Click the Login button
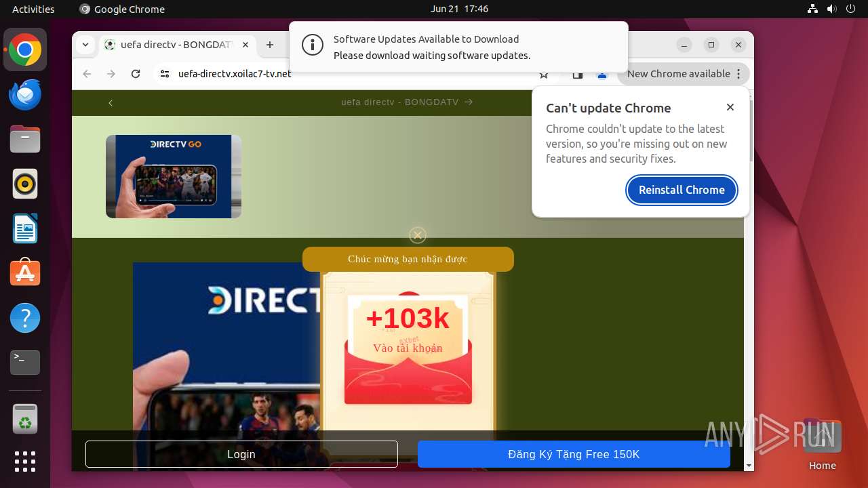The width and height of the screenshot is (868, 488). point(241,454)
